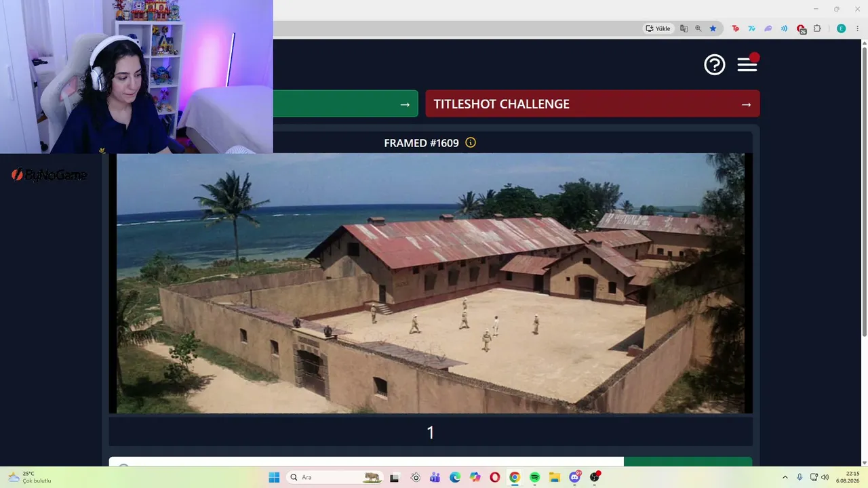Image resolution: width=868 pixels, height=488 pixels.
Task: Open the red extension with 26 badge
Action: (801, 29)
